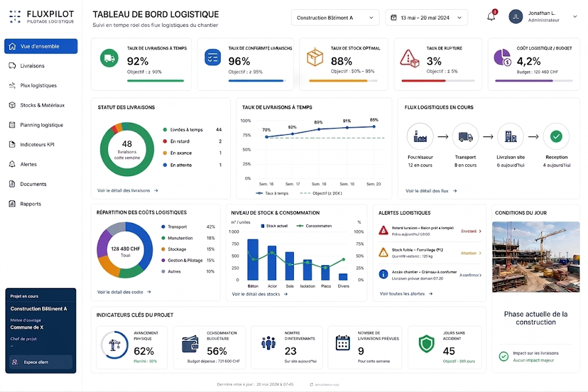This screenshot has height=392, width=588.
Task: Click the people intervenants icon
Action: pyautogui.click(x=269, y=343)
